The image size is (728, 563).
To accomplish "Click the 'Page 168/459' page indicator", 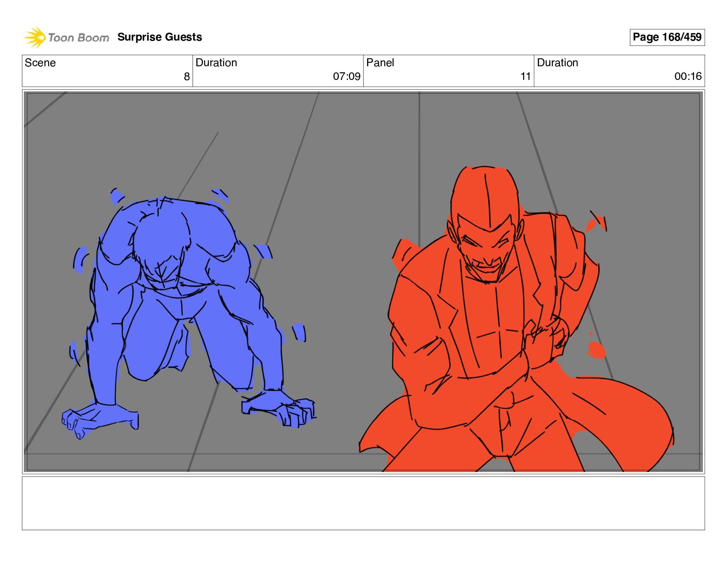I will (x=667, y=37).
